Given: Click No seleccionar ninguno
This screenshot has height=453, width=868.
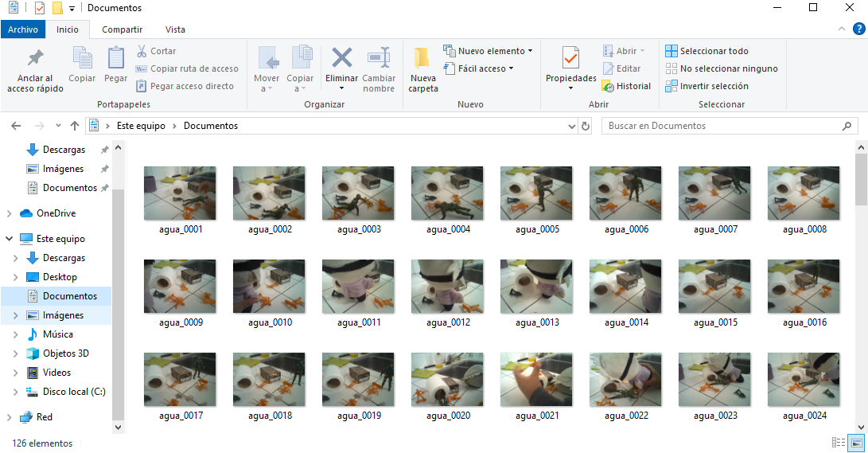Looking at the screenshot, I should click(x=721, y=68).
